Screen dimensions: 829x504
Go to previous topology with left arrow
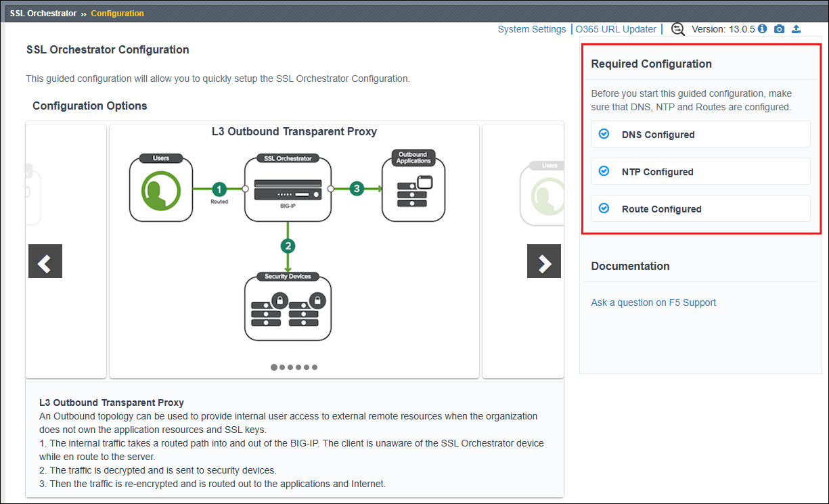45,261
